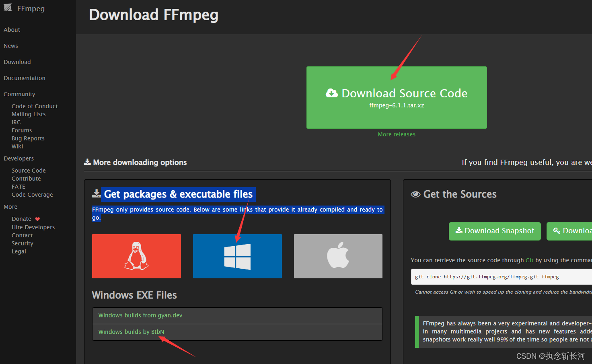Viewport: 592px width, 364px height.
Task: Click the green Download Source Code button
Action: 397,97
